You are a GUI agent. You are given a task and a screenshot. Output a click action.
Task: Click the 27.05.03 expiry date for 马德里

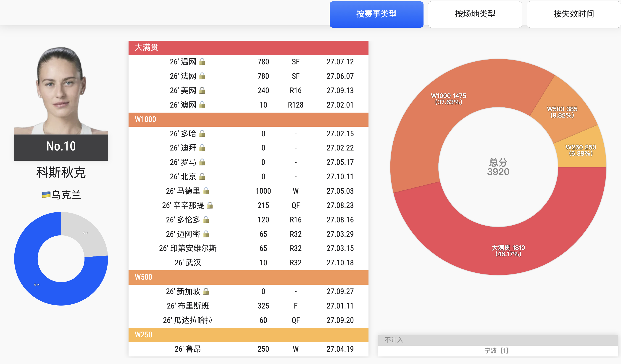340,191
